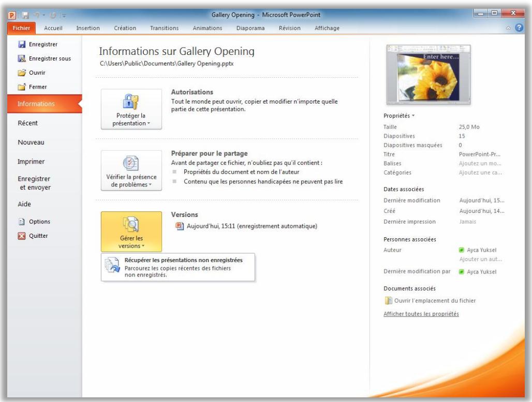The image size is (532, 402).
Task: Switch to the Création tab
Action: [x=125, y=28]
